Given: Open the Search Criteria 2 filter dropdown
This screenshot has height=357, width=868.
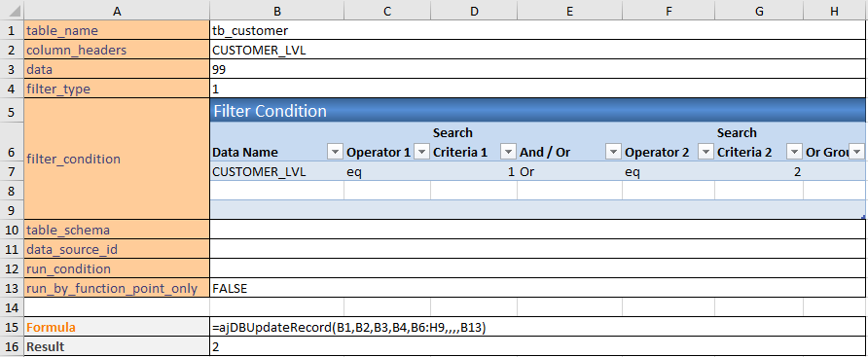Looking at the screenshot, I should click(794, 152).
